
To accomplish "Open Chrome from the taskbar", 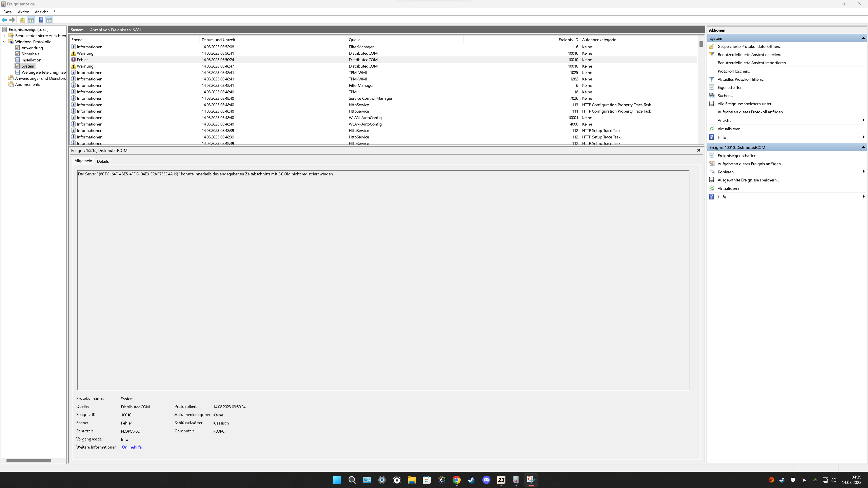I will [x=456, y=480].
